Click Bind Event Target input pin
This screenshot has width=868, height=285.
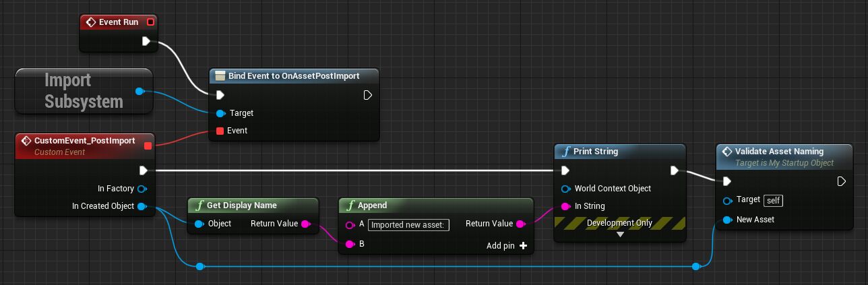point(220,113)
